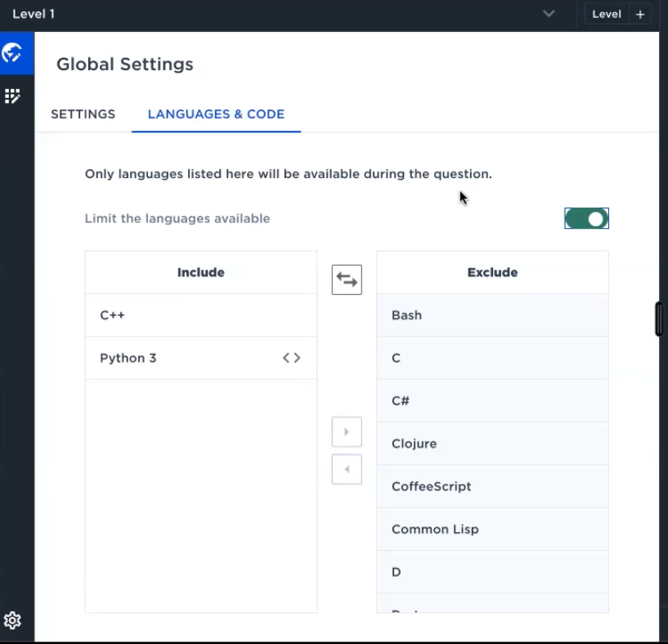Open settings gear icon at bottom left
668x644 pixels.
pyautogui.click(x=12, y=619)
